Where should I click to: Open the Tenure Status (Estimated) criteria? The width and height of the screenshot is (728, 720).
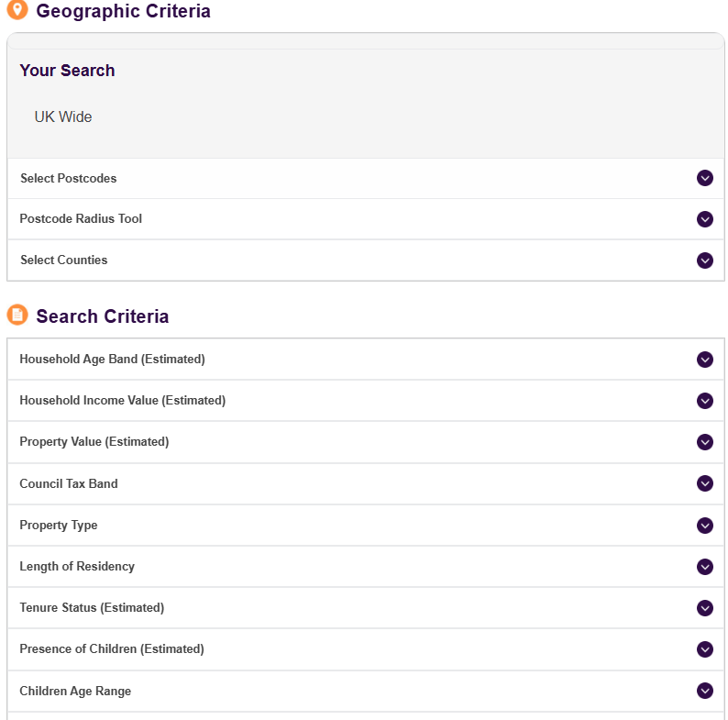coord(92,607)
